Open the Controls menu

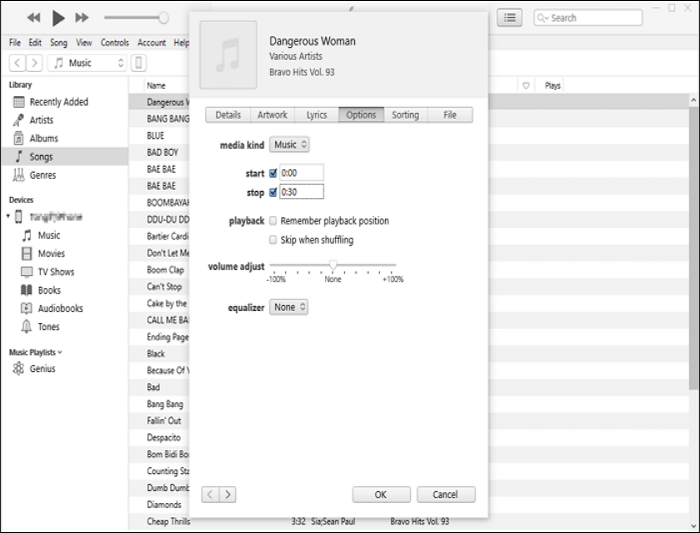click(x=115, y=43)
